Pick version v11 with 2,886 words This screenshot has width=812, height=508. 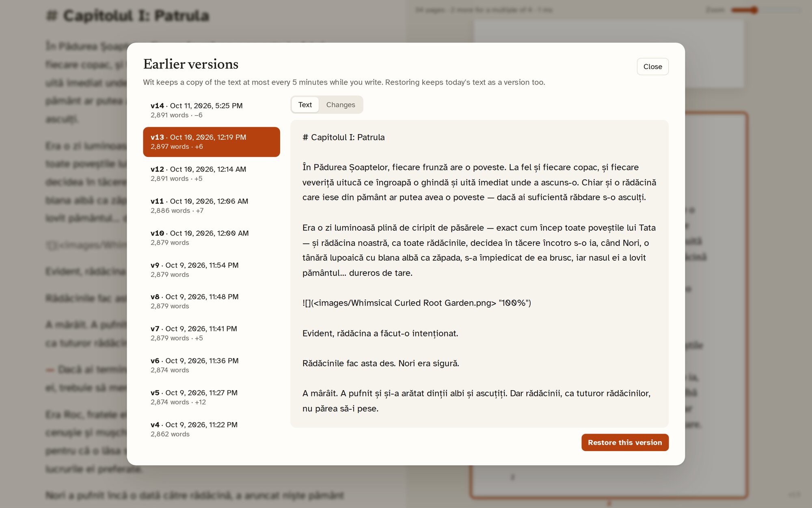pyautogui.click(x=212, y=206)
